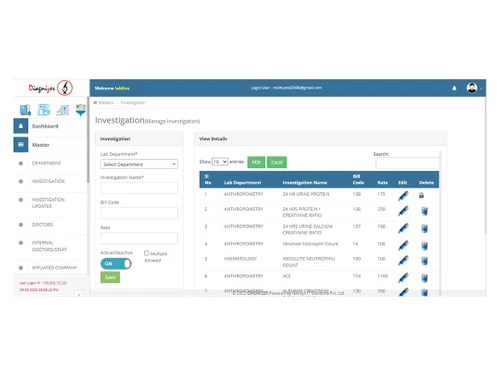Viewport: 500px width, 375px height.
Task: Edit the 24 HRS URINE CALCIUM CREATININE row
Action: 403,228
